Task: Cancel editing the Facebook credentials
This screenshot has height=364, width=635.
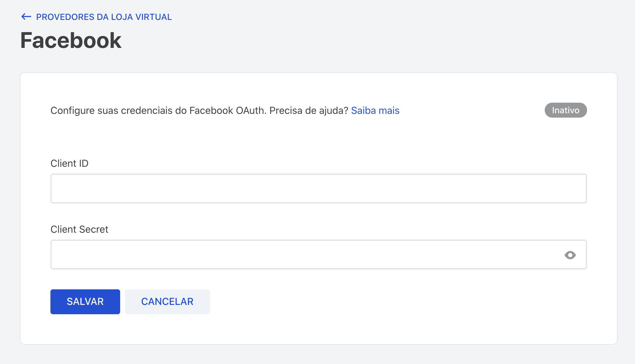Action: [x=167, y=301]
